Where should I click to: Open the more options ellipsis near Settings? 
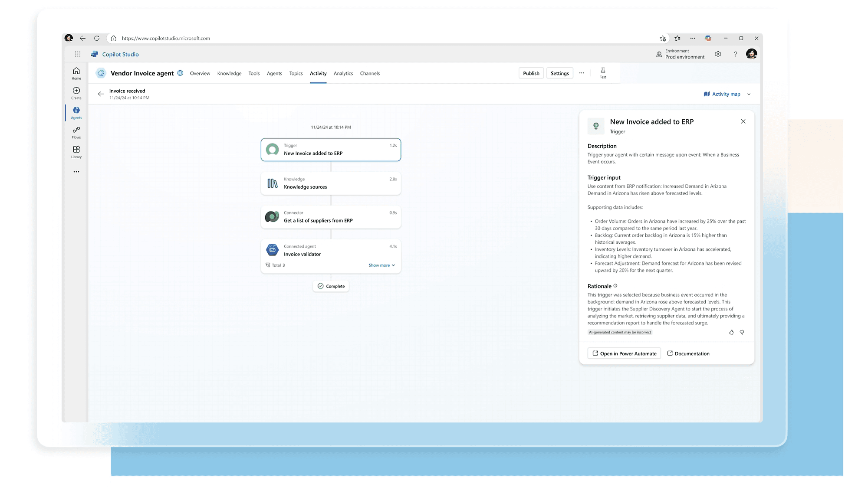[582, 73]
